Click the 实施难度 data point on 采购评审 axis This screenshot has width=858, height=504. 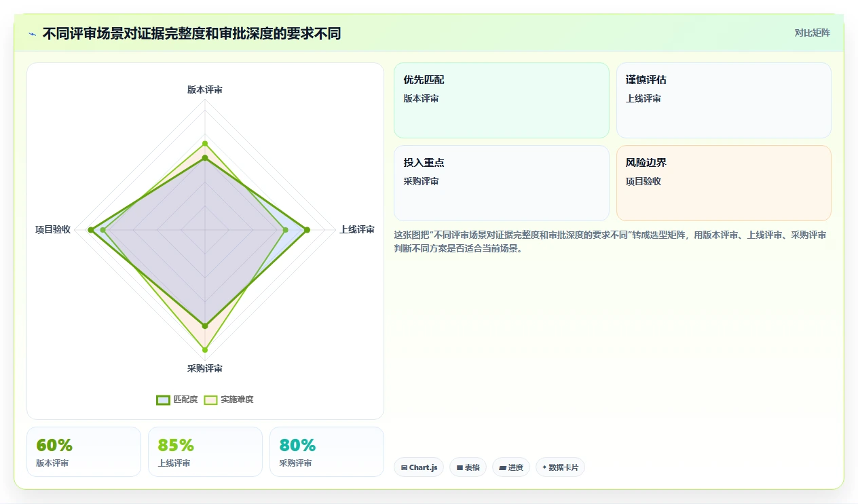click(x=205, y=350)
